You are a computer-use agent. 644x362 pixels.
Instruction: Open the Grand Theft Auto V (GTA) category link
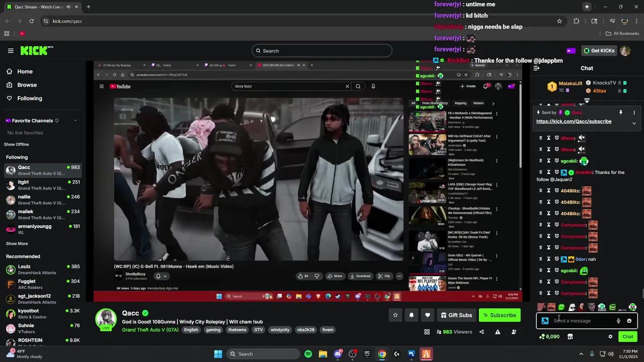(x=150, y=330)
